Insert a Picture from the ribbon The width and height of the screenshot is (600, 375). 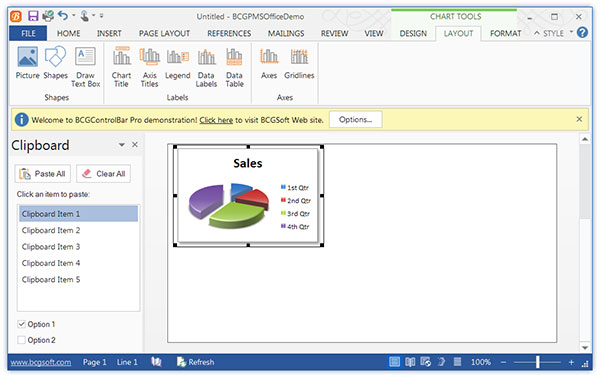pyautogui.click(x=28, y=62)
